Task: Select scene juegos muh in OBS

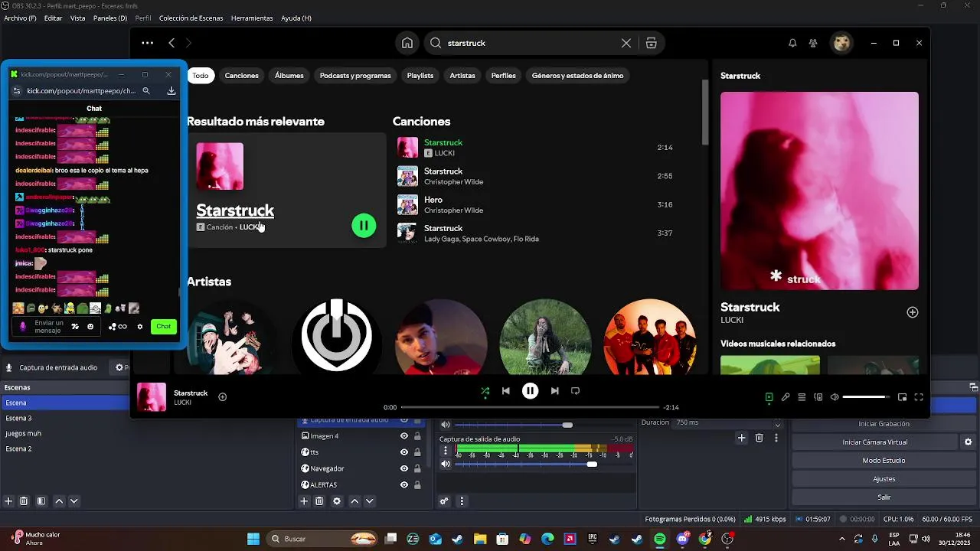Action: [x=65, y=434]
